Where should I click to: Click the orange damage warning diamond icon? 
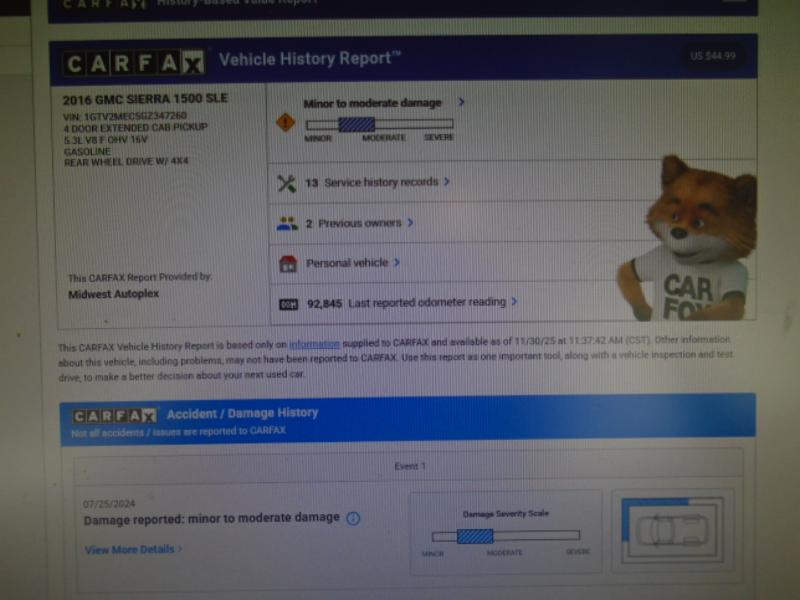coord(286,122)
